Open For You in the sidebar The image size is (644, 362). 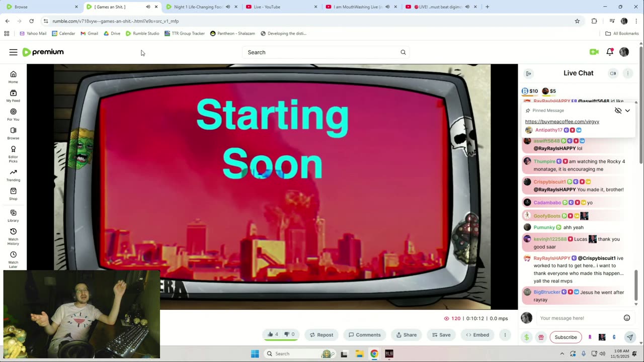pos(13,115)
